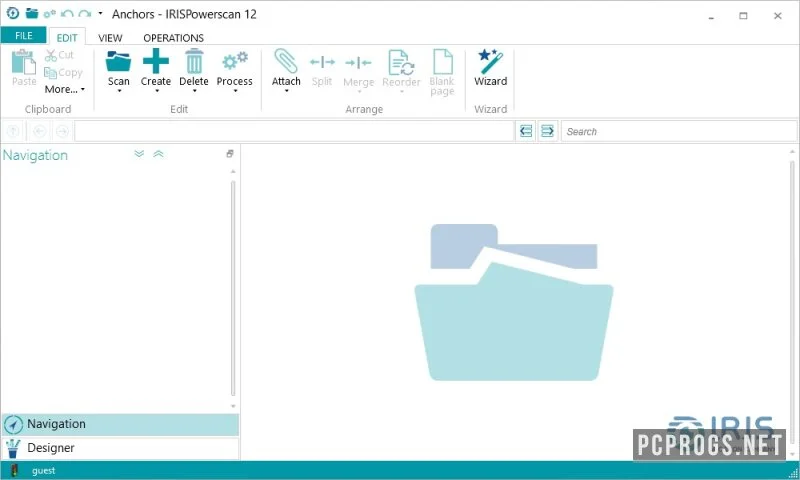The height and width of the screenshot is (480, 800).
Task: Open the Delete dropdown arrow
Action: pyautogui.click(x=194, y=91)
